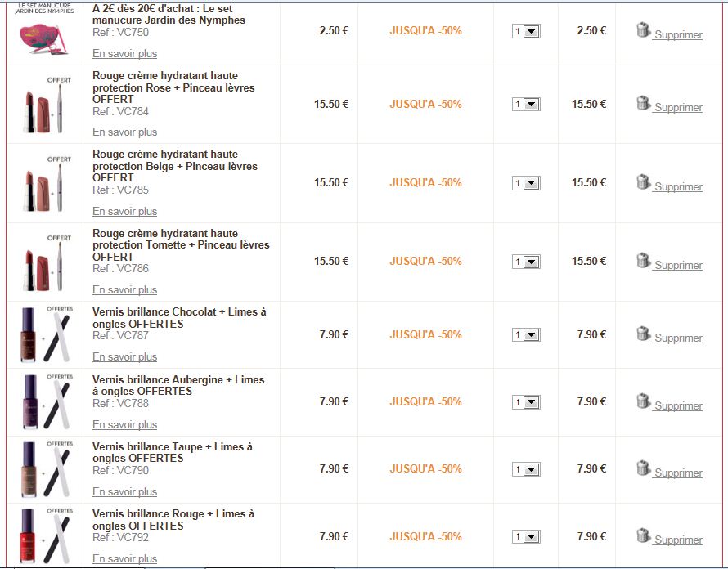Open 'En savoir plus' for Vernis Aubergine
This screenshot has width=728, height=569.
coord(124,425)
